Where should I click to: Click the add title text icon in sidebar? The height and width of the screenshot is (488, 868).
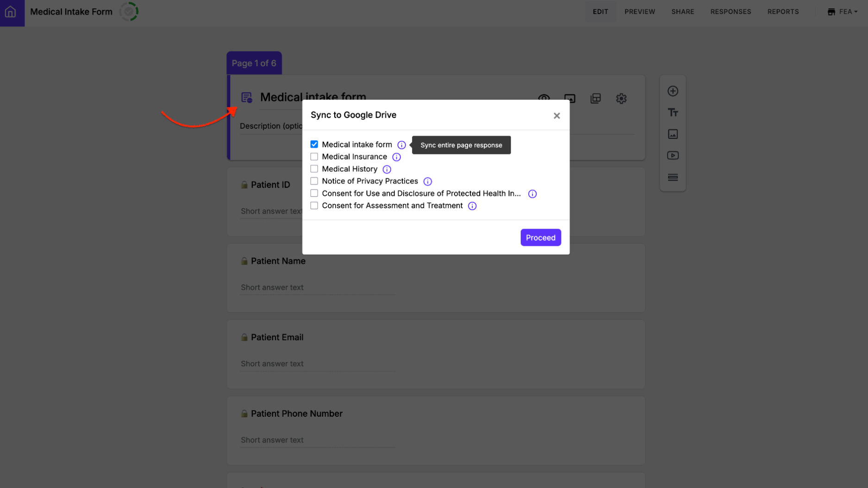(x=673, y=113)
